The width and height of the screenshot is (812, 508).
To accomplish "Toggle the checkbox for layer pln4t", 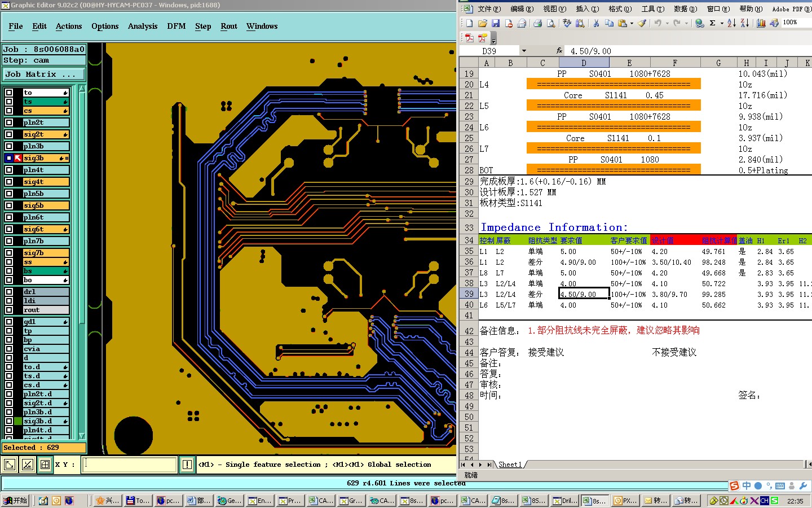I will (9, 170).
